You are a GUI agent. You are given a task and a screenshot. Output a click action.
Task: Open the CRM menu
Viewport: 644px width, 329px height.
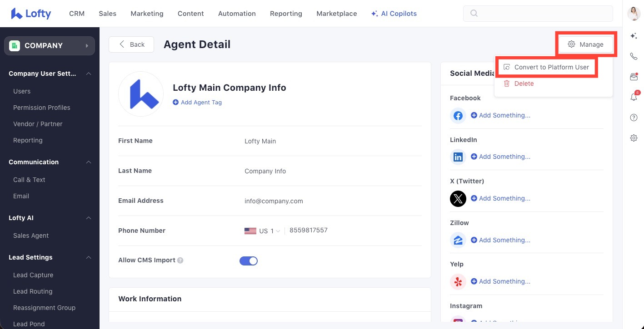coord(77,14)
